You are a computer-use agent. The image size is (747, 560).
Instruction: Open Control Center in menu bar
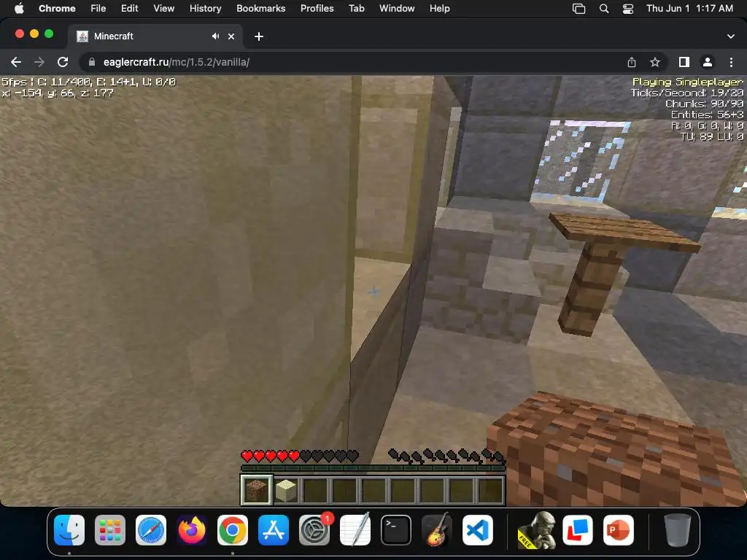click(628, 9)
